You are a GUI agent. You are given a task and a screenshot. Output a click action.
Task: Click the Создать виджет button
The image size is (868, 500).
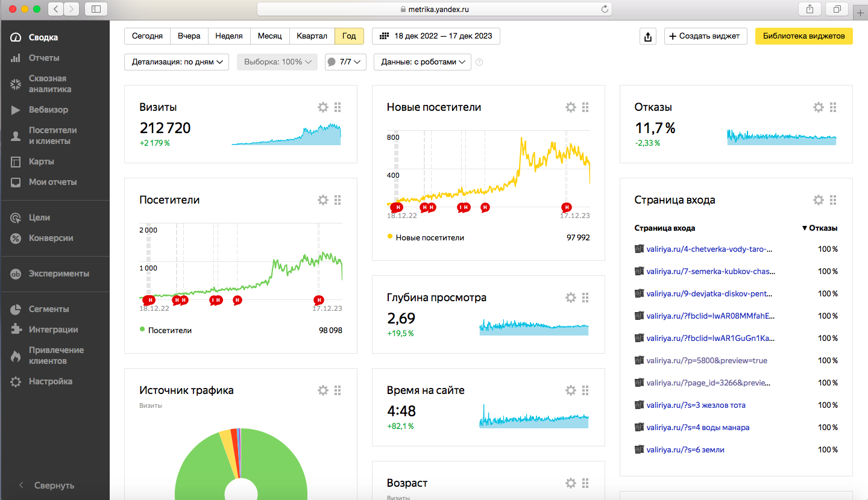706,36
